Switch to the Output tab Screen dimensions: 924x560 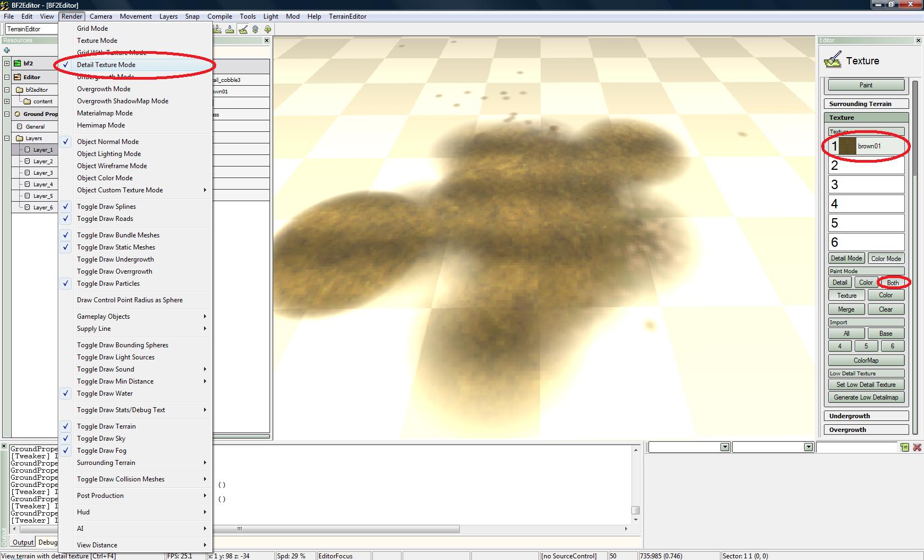click(23, 542)
